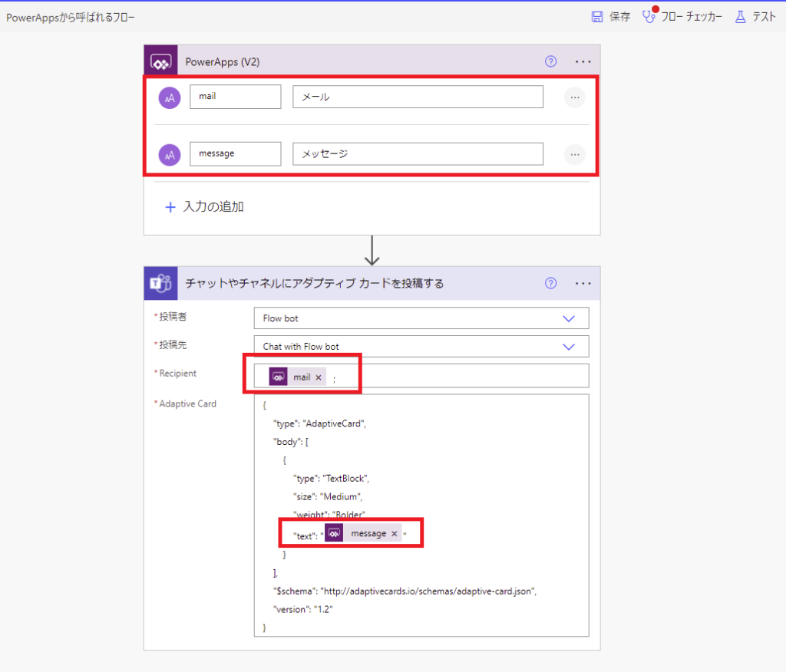This screenshot has width=786, height=672.
Task: Click the text type icon for mail input
Action: click(170, 97)
